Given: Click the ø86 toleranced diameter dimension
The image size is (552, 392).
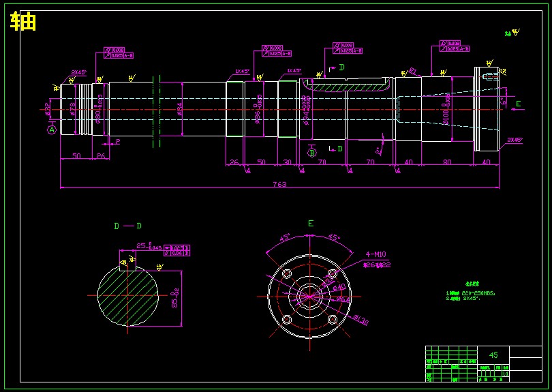Looking at the screenshot, I should [x=258, y=109].
